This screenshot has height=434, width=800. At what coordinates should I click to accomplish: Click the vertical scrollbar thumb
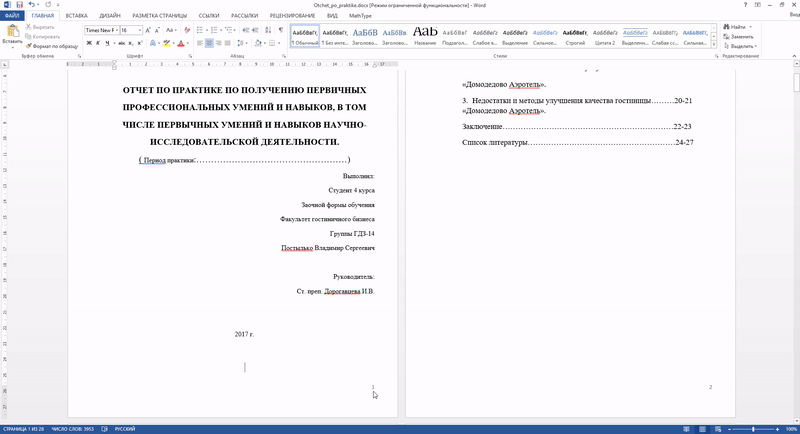coord(796,83)
